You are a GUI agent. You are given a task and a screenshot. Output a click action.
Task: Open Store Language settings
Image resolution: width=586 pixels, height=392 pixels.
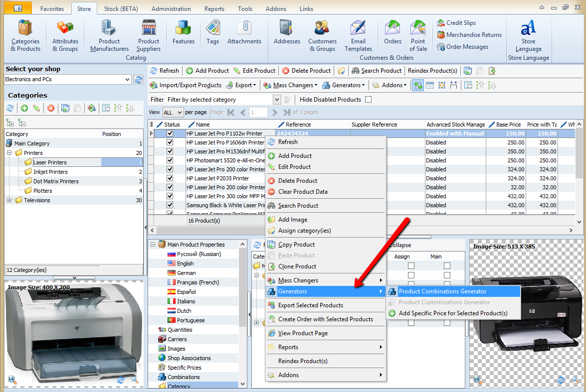528,35
